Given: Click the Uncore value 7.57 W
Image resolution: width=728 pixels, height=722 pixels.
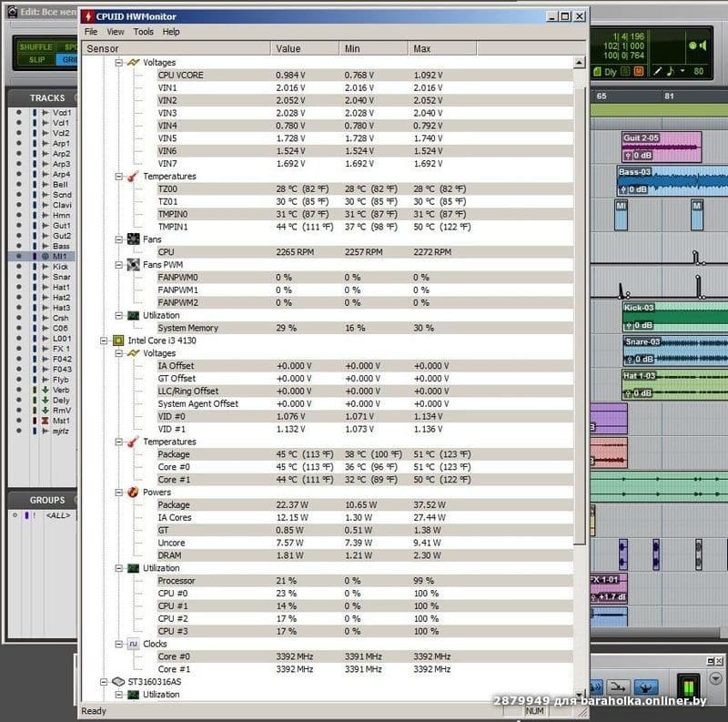Looking at the screenshot, I should coord(289,543).
